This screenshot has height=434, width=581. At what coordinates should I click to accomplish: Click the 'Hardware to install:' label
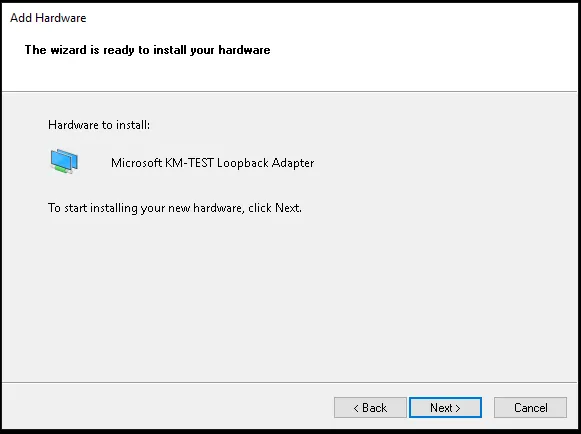tap(99, 125)
